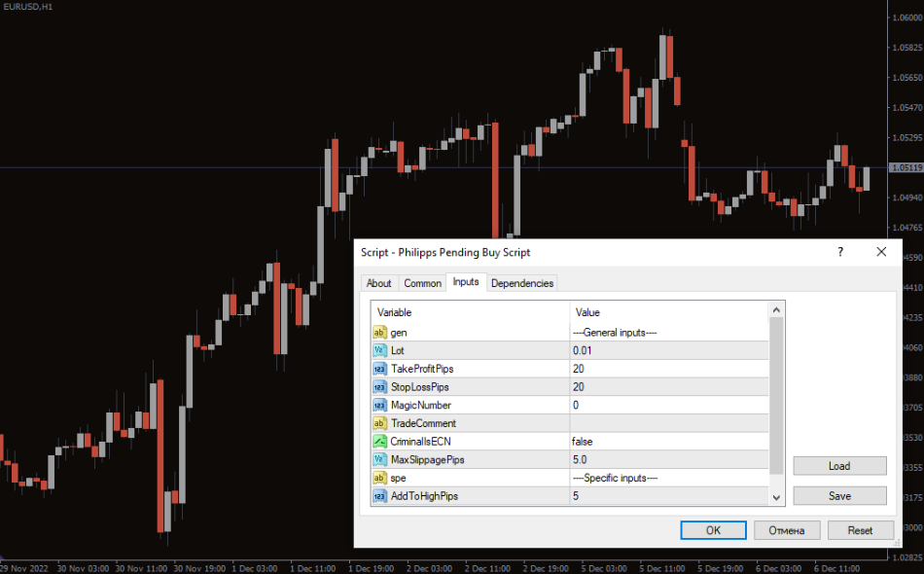The width and height of the screenshot is (924, 574).
Task: Click the string icon beside gen variable
Action: click(x=380, y=332)
